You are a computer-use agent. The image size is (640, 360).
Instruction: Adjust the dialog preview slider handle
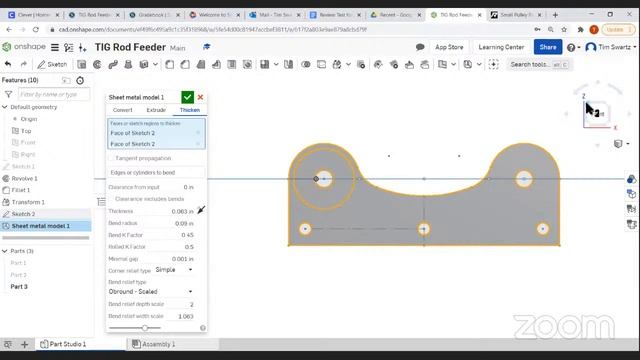pos(145,328)
